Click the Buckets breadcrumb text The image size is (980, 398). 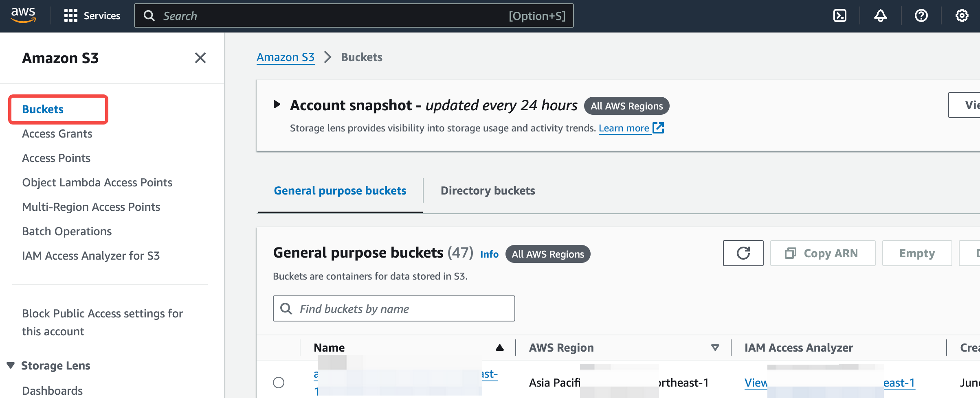tap(362, 57)
